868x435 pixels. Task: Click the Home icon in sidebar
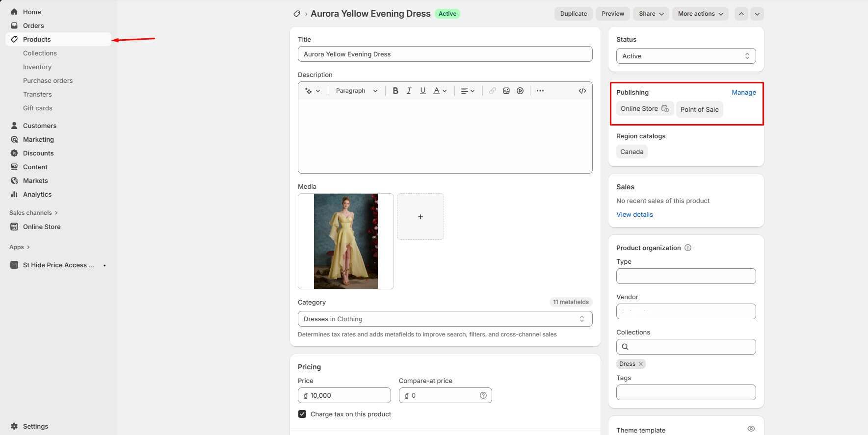pyautogui.click(x=14, y=12)
